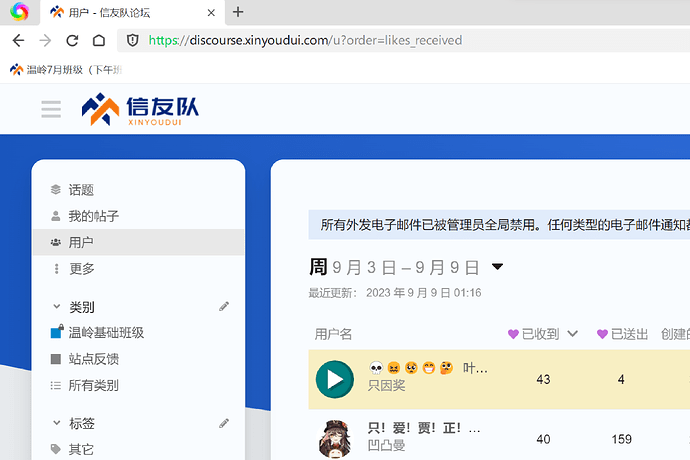Edit 类别 section with pencil icon
Viewport: 690px width, 460px height.
224,306
